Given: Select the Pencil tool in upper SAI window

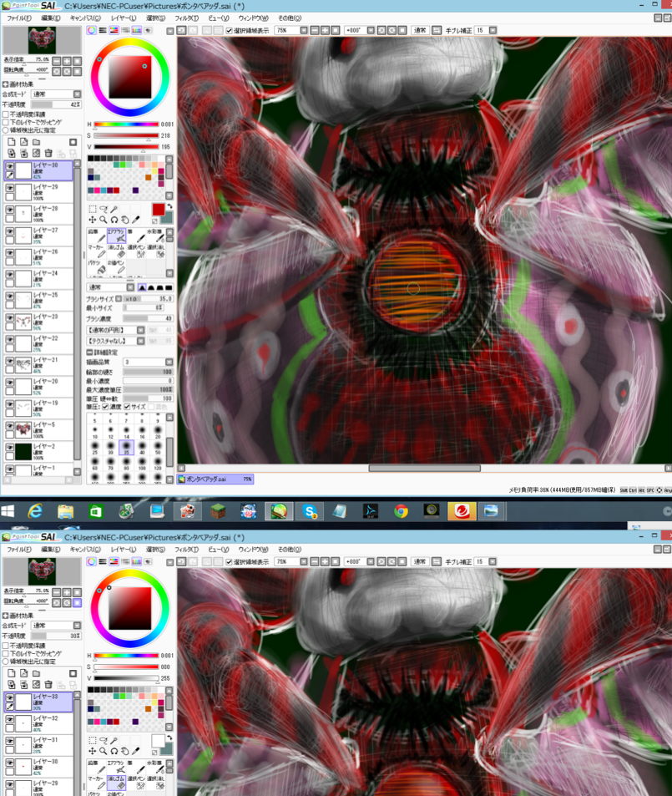Looking at the screenshot, I should pyautogui.click(x=97, y=236).
